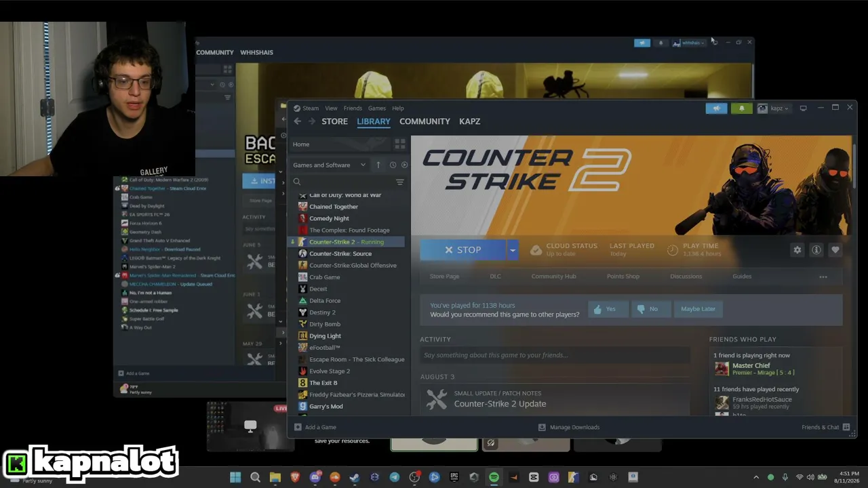Open Manage Downloads
The height and width of the screenshot is (488, 868).
click(x=569, y=427)
